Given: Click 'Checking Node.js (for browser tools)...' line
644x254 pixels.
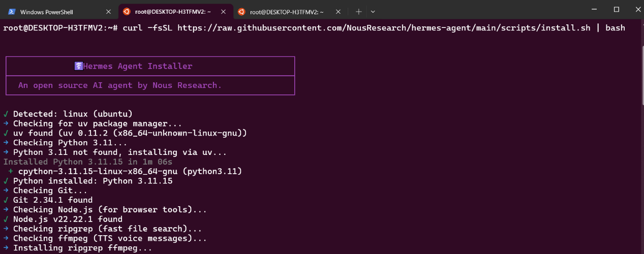Looking at the screenshot, I should 105,209.
